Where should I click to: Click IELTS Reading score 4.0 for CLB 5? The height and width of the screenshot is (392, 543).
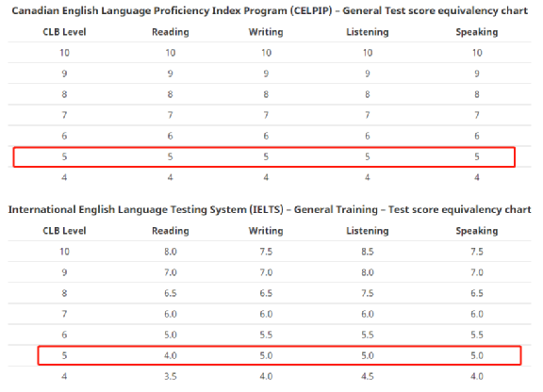click(171, 355)
